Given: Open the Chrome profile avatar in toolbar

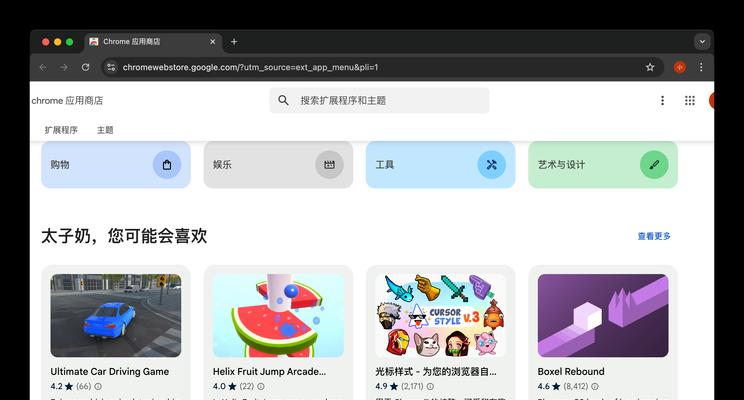Looking at the screenshot, I should coord(679,67).
